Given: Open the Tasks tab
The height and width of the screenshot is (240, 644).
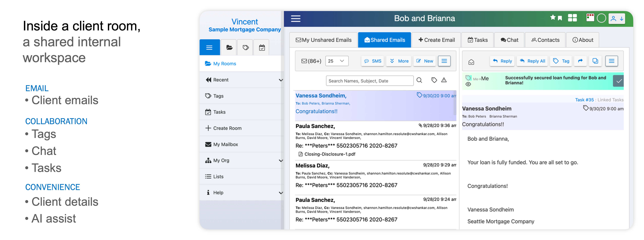Looking at the screenshot, I should 478,40.
